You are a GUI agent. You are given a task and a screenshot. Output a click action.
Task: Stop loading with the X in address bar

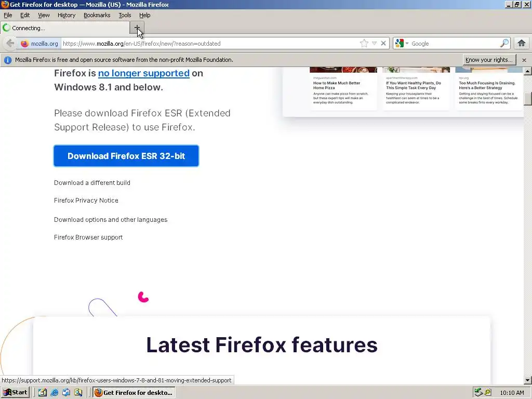coord(383,44)
